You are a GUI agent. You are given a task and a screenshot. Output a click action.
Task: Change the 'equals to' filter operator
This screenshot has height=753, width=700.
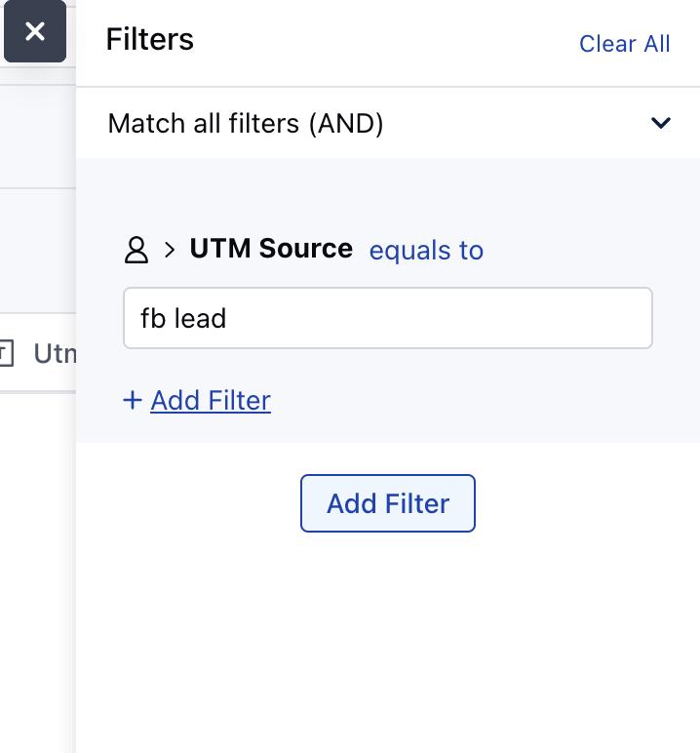426,251
